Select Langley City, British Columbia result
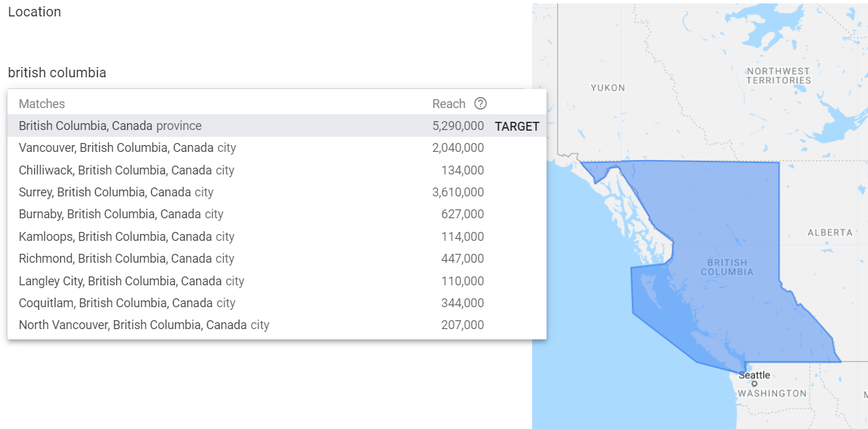 click(277, 281)
